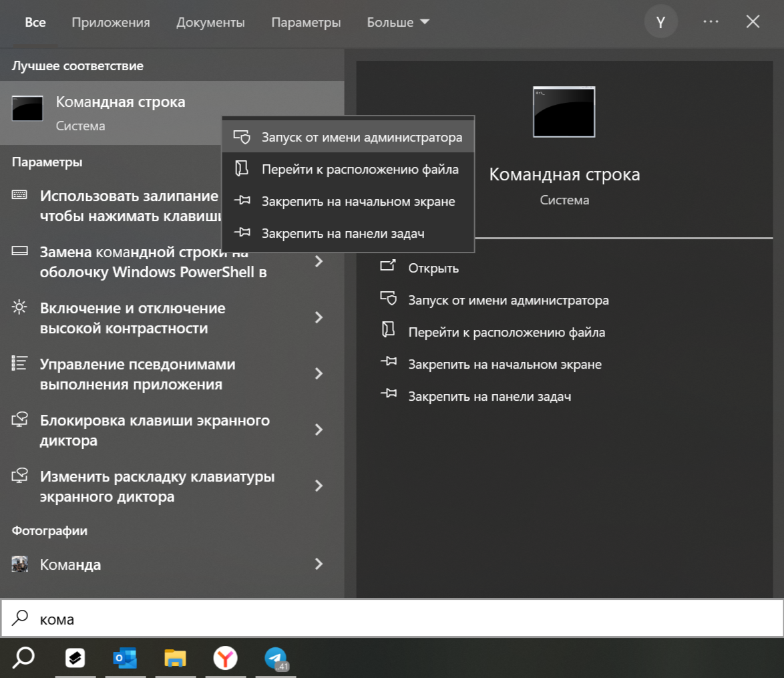Switch to the Документы tab
The height and width of the screenshot is (678, 784).
(210, 21)
